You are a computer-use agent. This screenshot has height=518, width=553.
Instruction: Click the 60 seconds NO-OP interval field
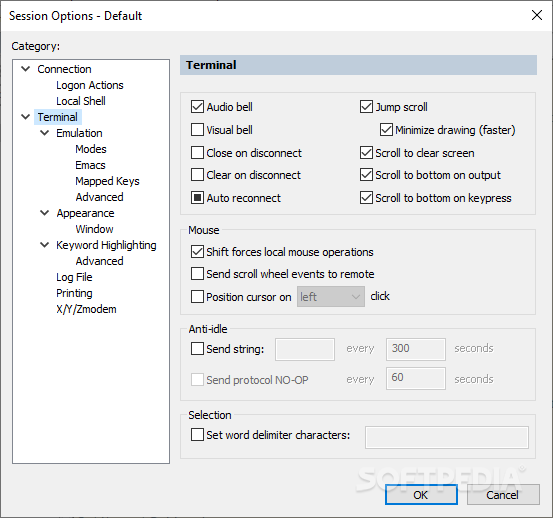click(x=416, y=378)
